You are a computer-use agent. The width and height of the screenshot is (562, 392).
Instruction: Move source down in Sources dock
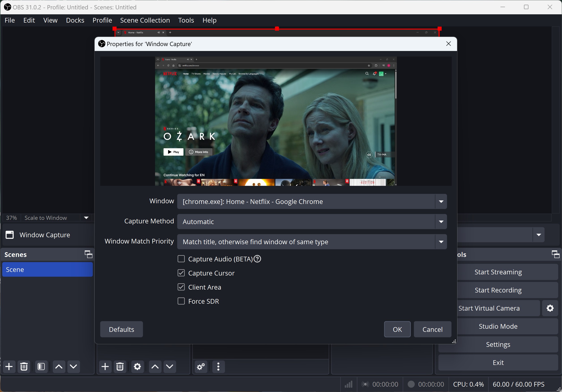coord(170,366)
